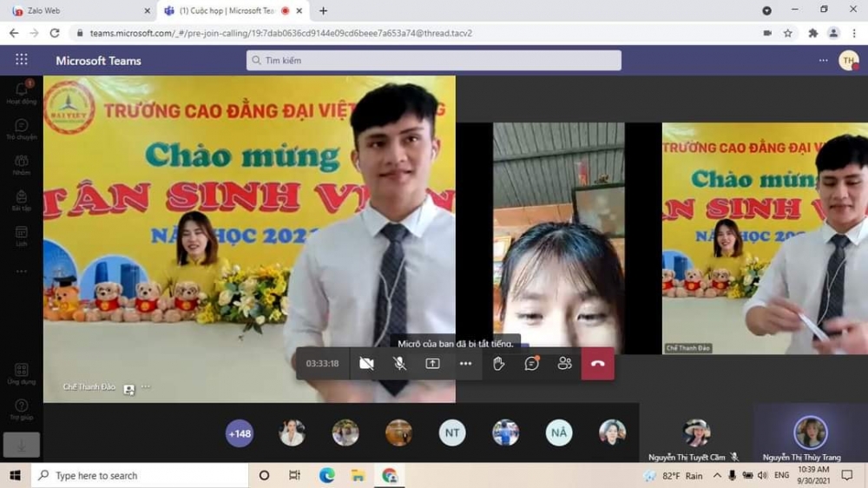Open the share content tray
This screenshot has height=488, width=868.
point(432,363)
